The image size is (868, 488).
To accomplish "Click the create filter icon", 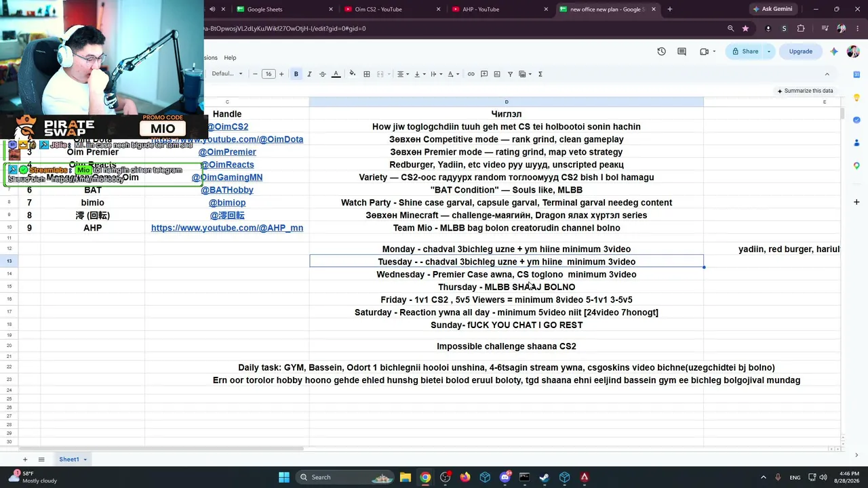I will click(510, 74).
